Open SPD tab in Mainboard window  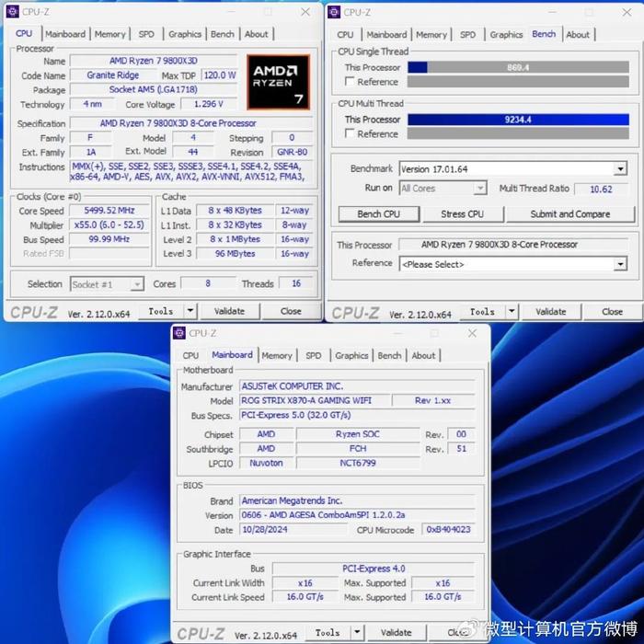tap(314, 355)
